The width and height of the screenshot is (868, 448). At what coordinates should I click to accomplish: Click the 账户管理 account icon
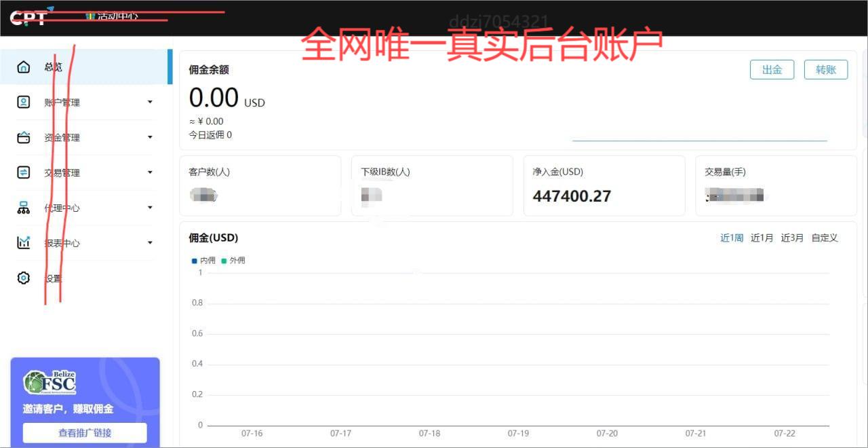(x=24, y=102)
